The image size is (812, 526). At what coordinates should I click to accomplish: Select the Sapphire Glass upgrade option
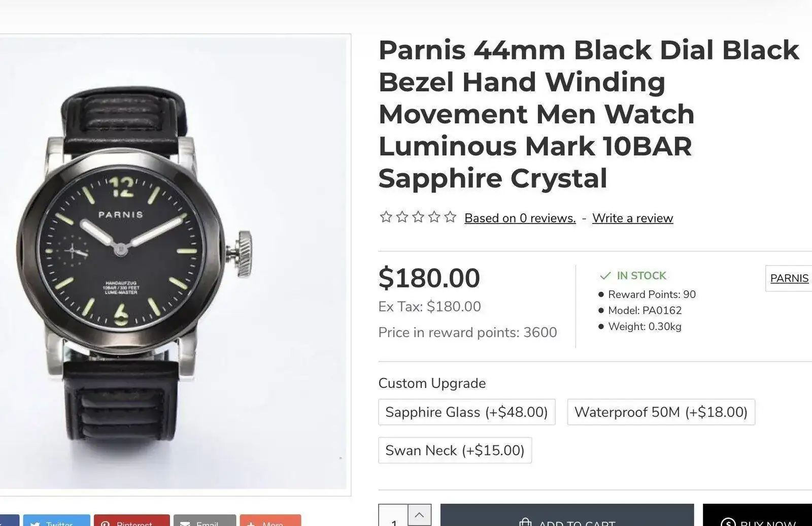point(466,412)
